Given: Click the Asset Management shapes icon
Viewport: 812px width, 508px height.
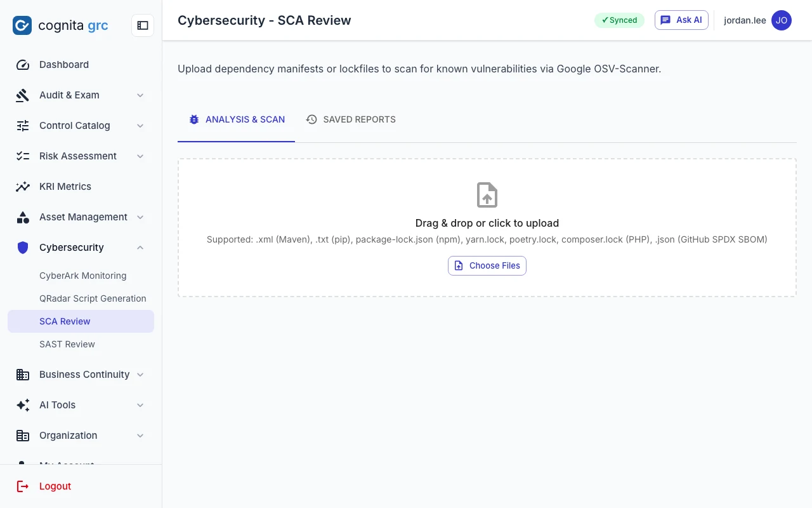Looking at the screenshot, I should point(23,217).
